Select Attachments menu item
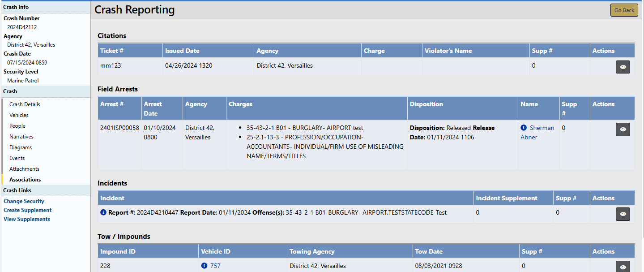 [x=24, y=169]
